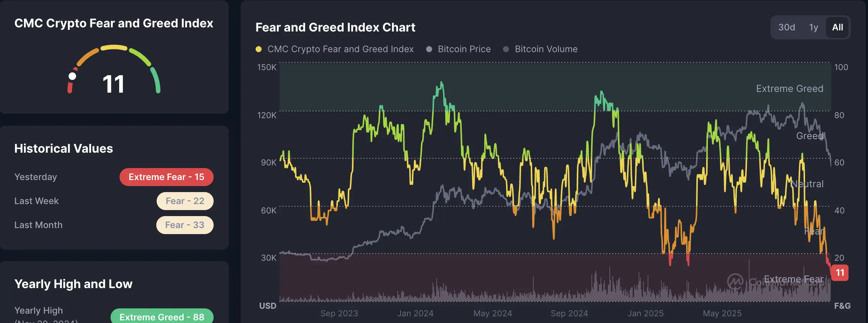Click the yellow legend dot for Fear and Greed Index
Viewport: 868px width, 323px height.
(x=258, y=49)
